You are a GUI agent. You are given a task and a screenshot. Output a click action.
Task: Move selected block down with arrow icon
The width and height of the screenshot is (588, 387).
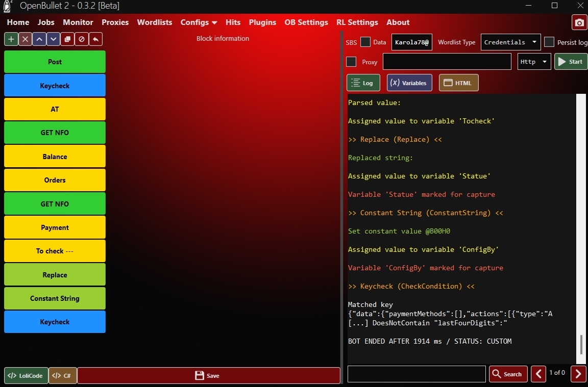pos(53,39)
